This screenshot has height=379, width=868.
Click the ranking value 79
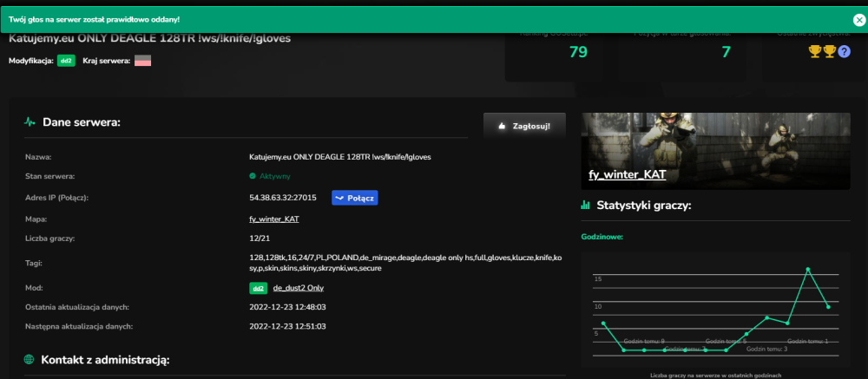(x=578, y=52)
